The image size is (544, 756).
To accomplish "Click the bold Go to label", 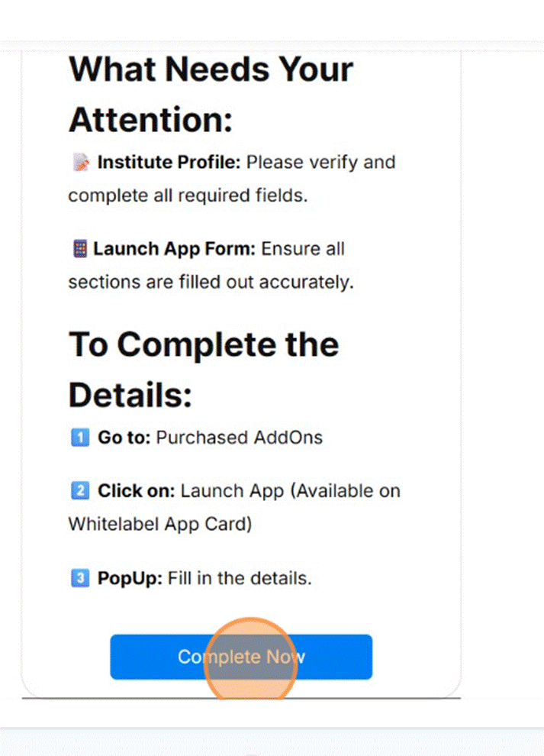I will pos(124,438).
